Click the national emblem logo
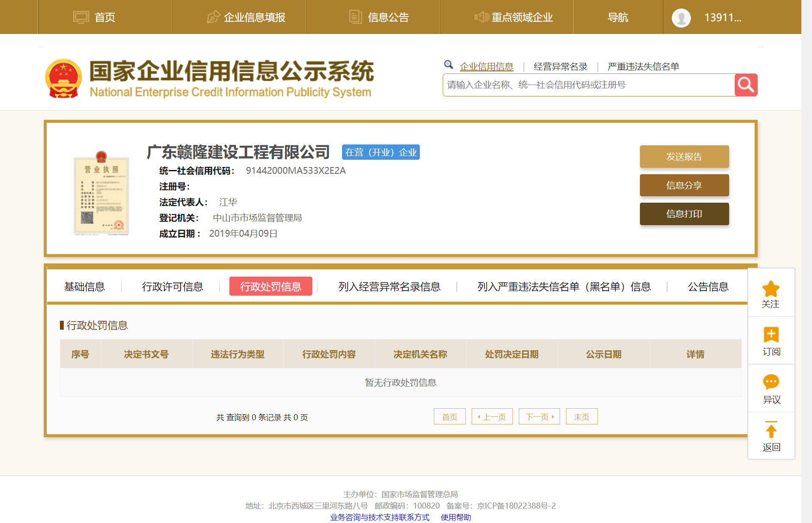The width and height of the screenshot is (812, 523). 64,79
